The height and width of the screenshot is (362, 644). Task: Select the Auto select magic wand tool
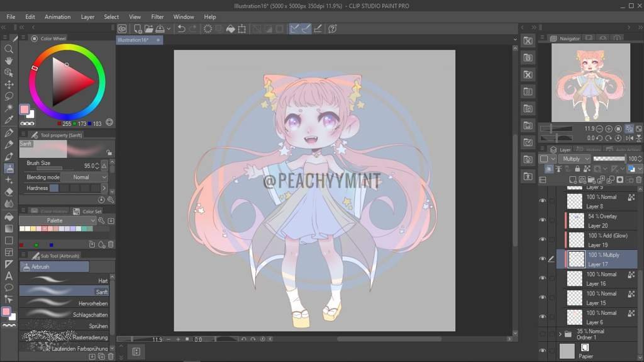pos(9,108)
